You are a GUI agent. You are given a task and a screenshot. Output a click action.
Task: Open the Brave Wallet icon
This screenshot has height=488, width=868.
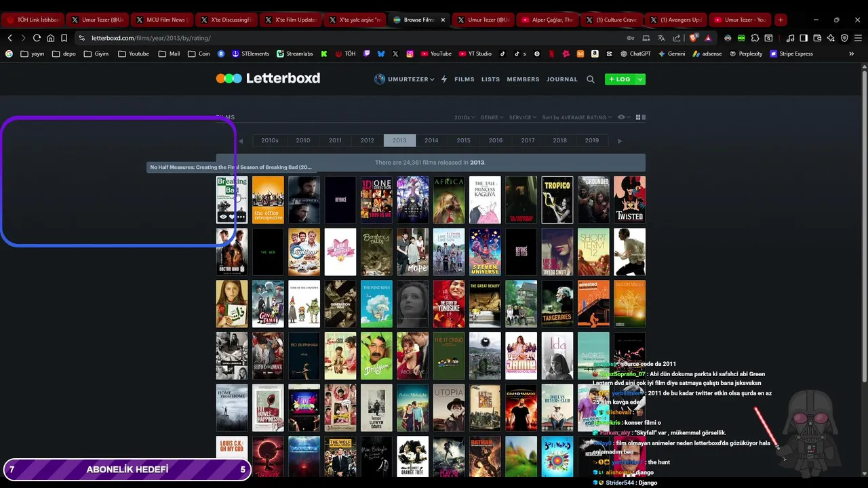point(817,38)
